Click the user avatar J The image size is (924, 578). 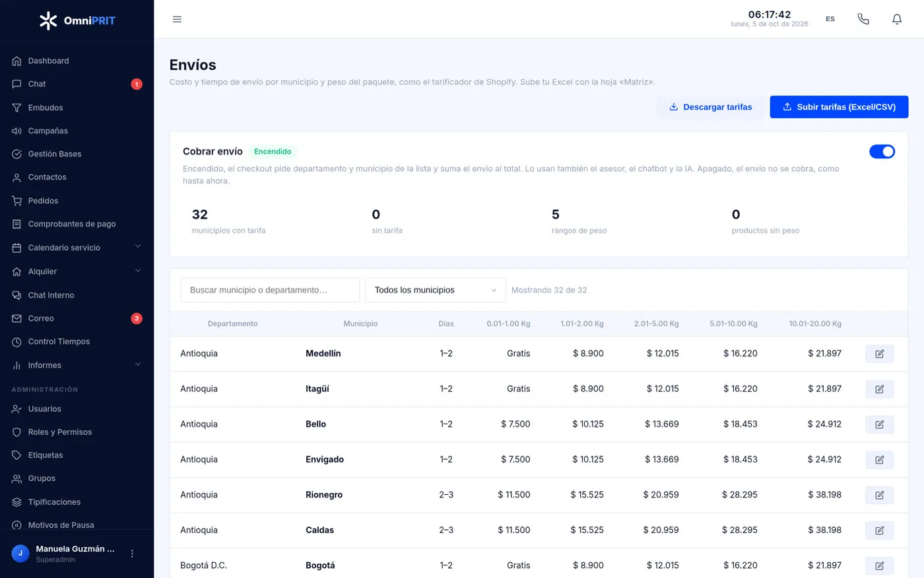click(x=20, y=554)
